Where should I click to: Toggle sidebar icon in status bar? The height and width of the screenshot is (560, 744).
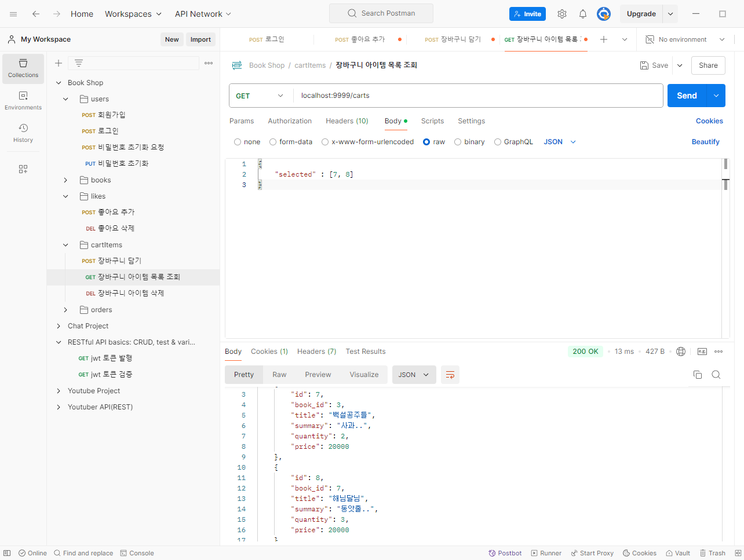pyautogui.click(x=7, y=553)
